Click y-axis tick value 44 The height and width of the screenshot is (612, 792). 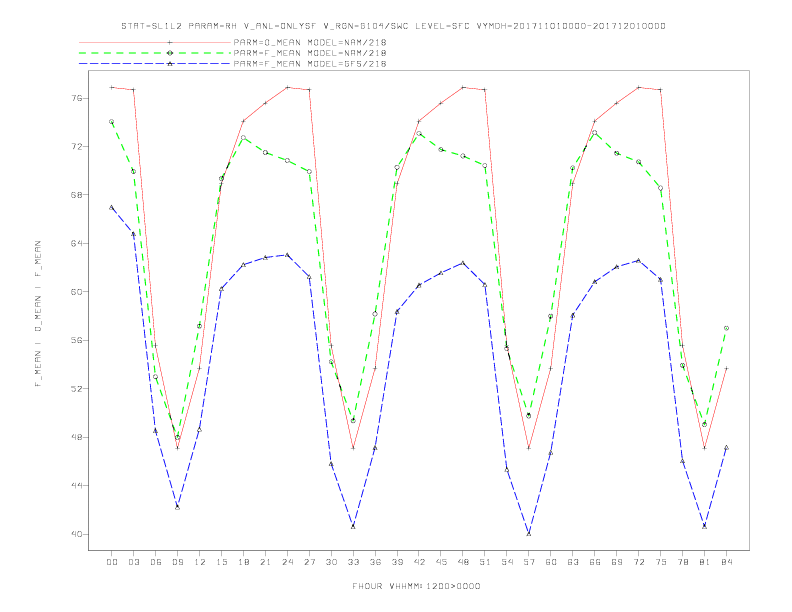pyautogui.click(x=76, y=486)
